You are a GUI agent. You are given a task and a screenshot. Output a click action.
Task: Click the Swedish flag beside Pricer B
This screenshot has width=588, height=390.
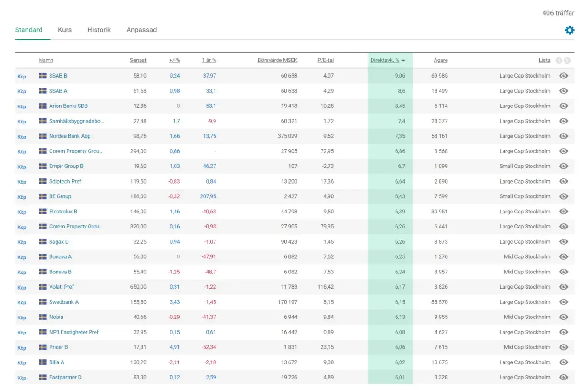[43, 347]
